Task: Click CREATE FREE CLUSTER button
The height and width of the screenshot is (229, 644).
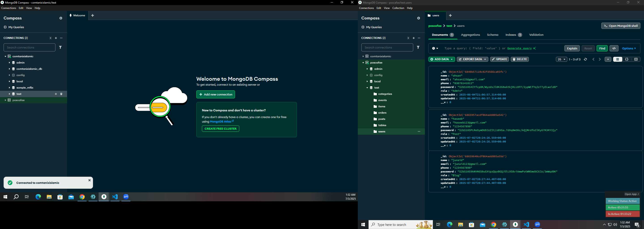Action: coord(220,129)
